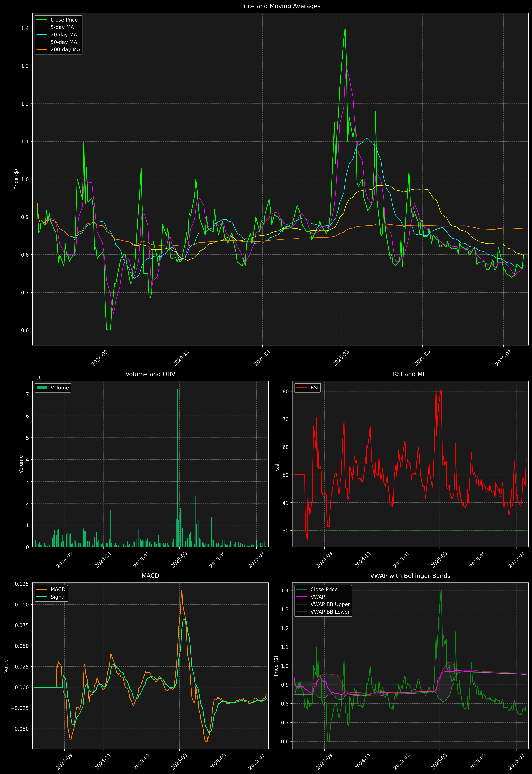Click the orange line sample beside MACD legend entry
Viewport: 532px width, 774px height.
(42, 589)
